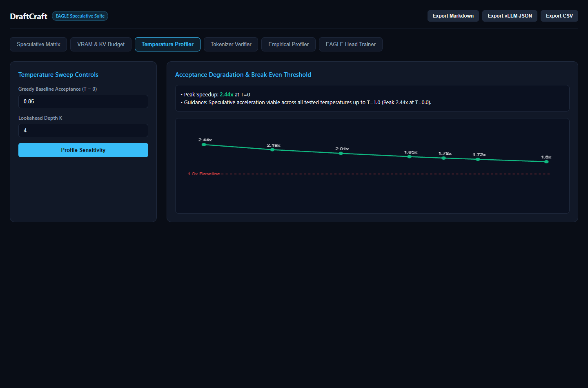The width and height of the screenshot is (588, 388).
Task: Click Export CSV button
Action: pyautogui.click(x=559, y=16)
